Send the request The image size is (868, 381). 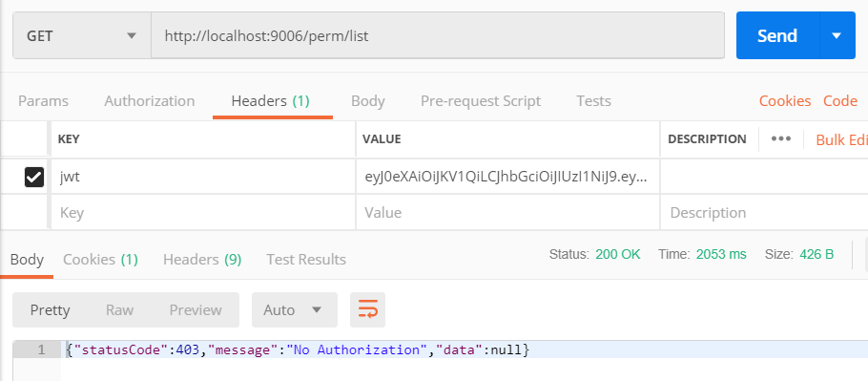777,36
